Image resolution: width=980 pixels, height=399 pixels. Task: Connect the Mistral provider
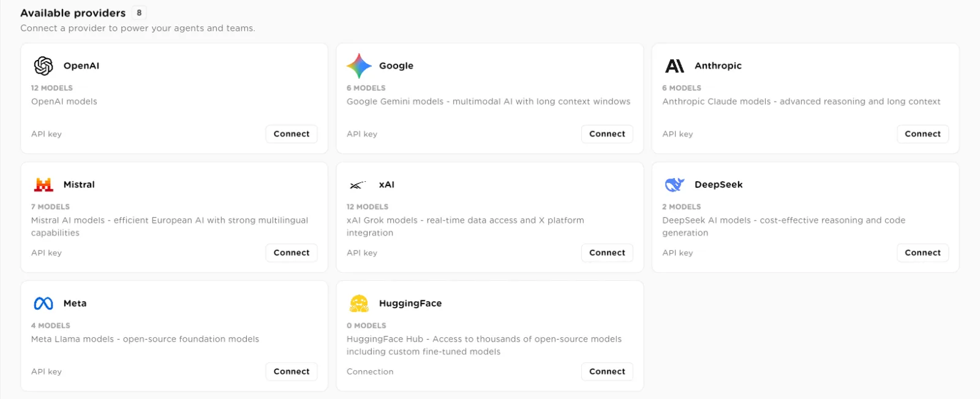pos(292,253)
